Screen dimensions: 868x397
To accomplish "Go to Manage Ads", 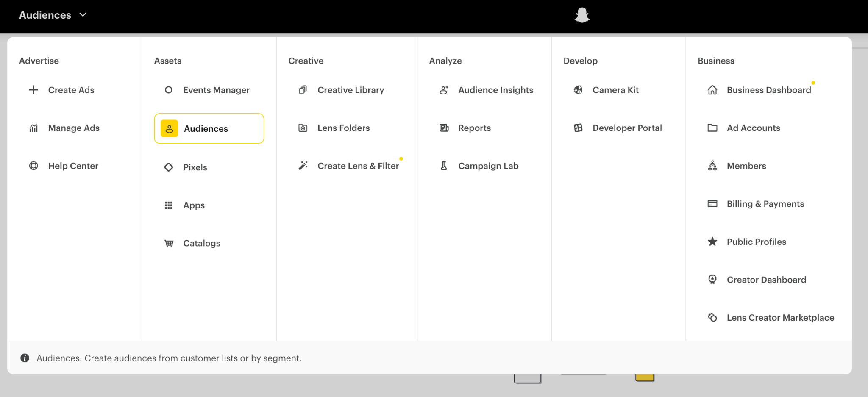I will (x=74, y=128).
